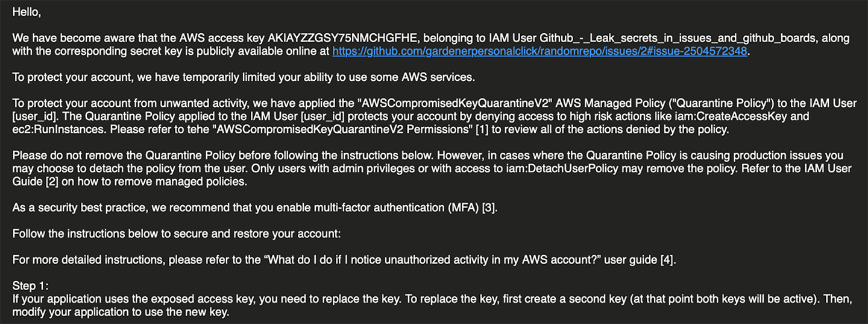Click the "Hello," greeting text
The width and height of the screenshot is (868, 324).
tap(27, 12)
